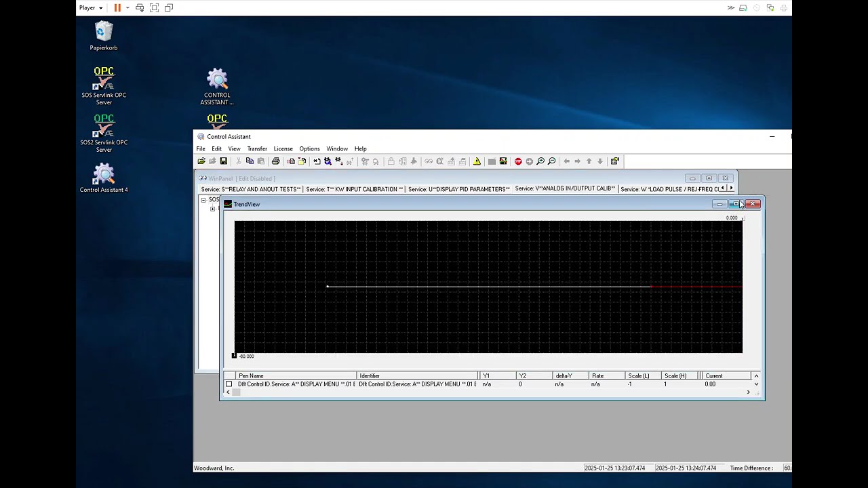Open the License menu
The image size is (868, 488).
(x=283, y=148)
